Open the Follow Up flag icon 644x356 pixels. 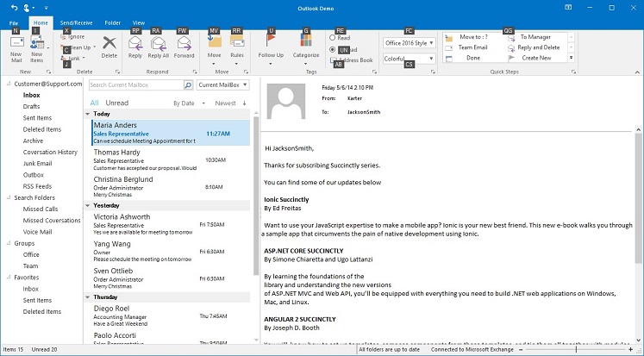(271, 41)
